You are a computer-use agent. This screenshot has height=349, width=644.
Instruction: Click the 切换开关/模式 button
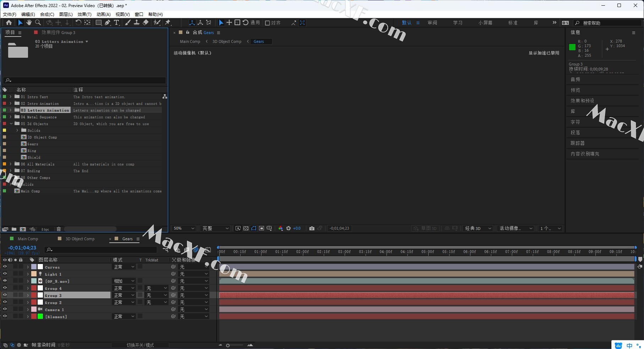(140, 345)
